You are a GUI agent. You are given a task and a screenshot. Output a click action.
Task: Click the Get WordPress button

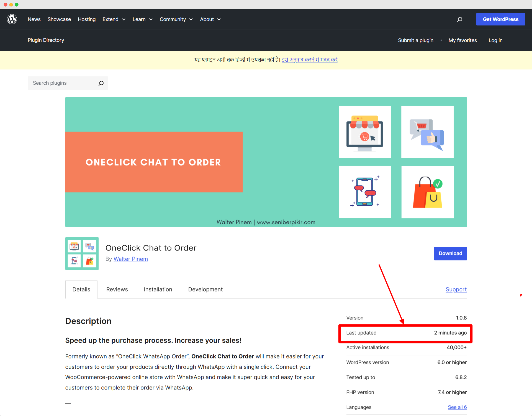501,19
